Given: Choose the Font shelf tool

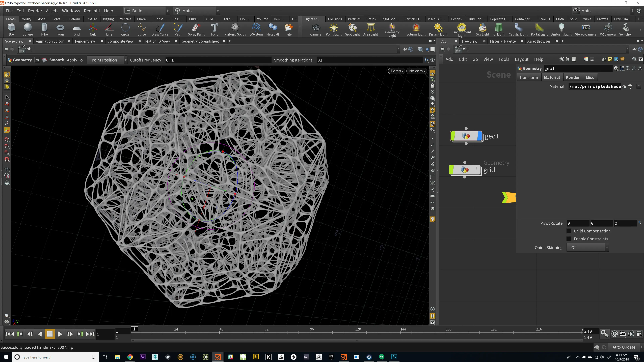Looking at the screenshot, I should (214, 30).
